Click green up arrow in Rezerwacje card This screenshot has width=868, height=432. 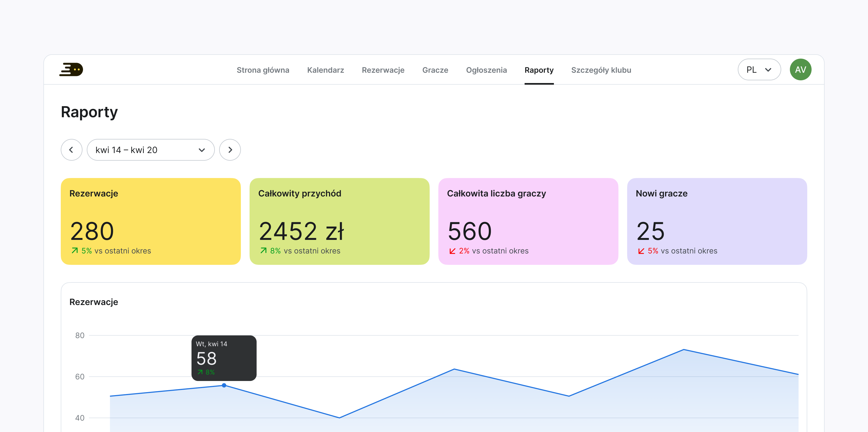[75, 251]
